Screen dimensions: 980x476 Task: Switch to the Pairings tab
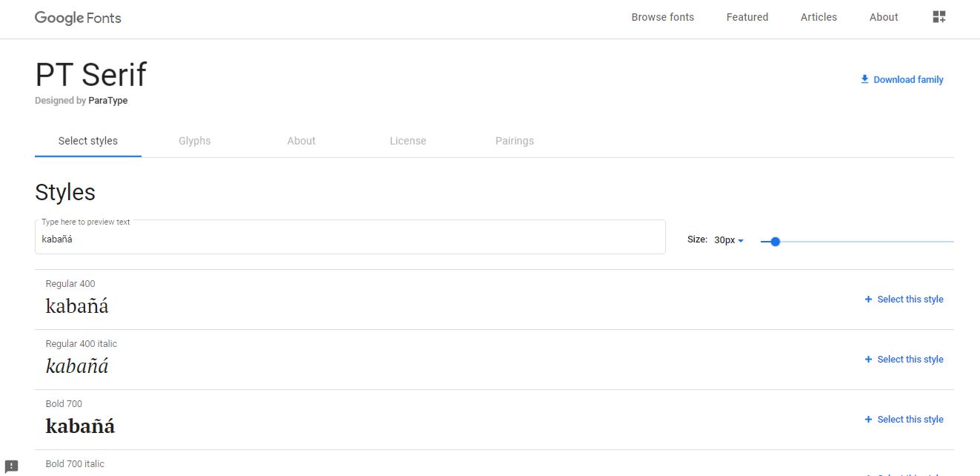(515, 141)
